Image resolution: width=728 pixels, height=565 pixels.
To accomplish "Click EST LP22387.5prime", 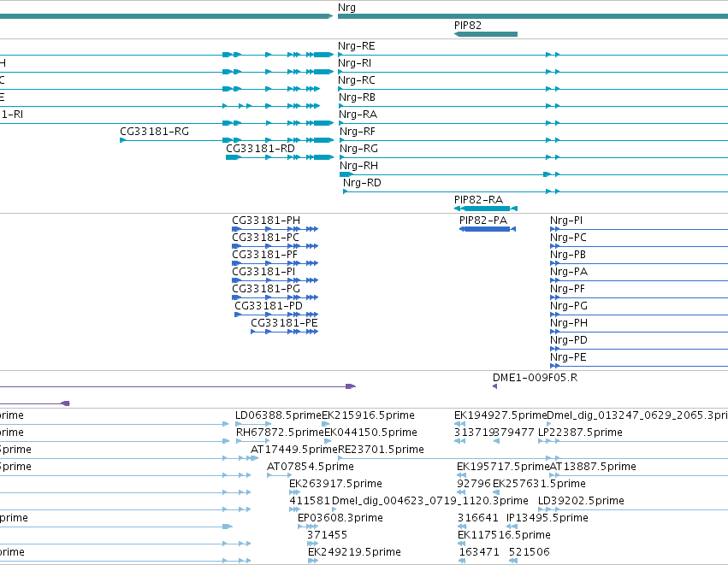I will tap(580, 433).
